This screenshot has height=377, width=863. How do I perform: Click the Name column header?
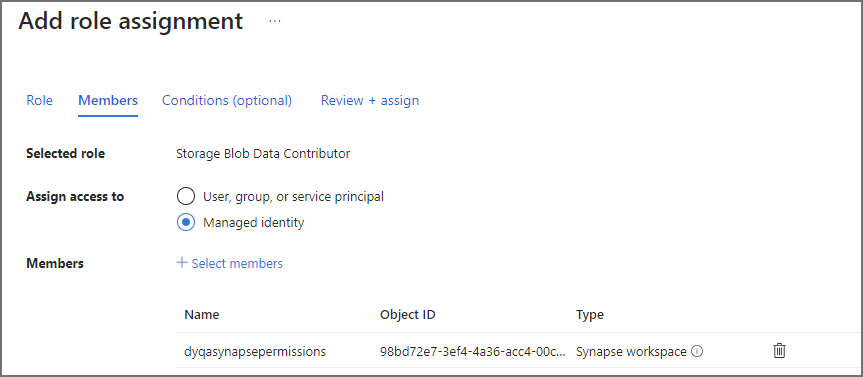(x=201, y=315)
